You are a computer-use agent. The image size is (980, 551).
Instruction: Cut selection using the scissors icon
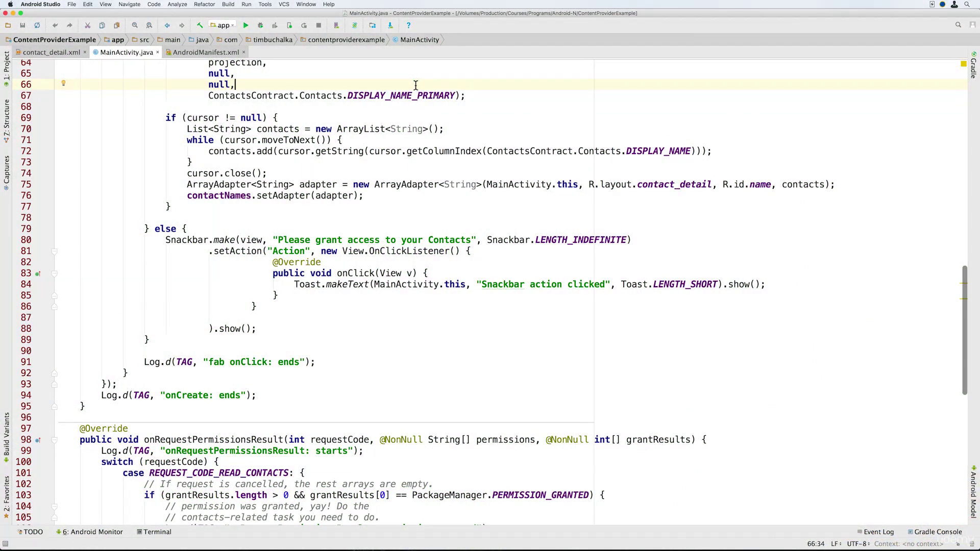coord(87,25)
